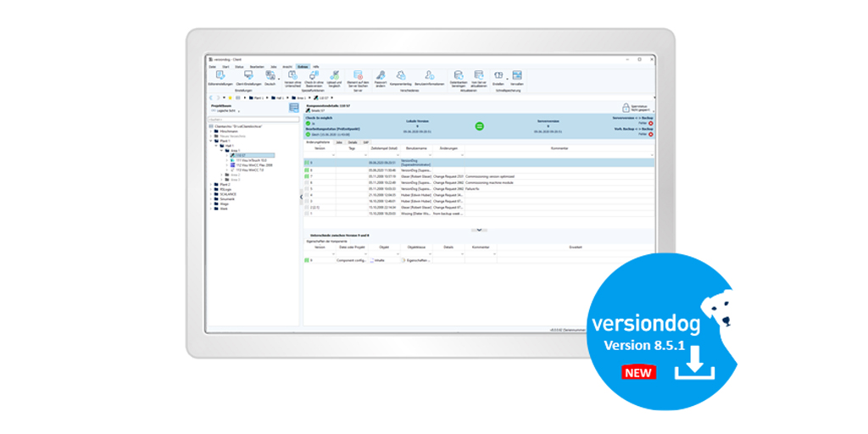Viewport: 868px width, 434px height.
Task: Click the Kommentar column header
Action: (x=559, y=148)
